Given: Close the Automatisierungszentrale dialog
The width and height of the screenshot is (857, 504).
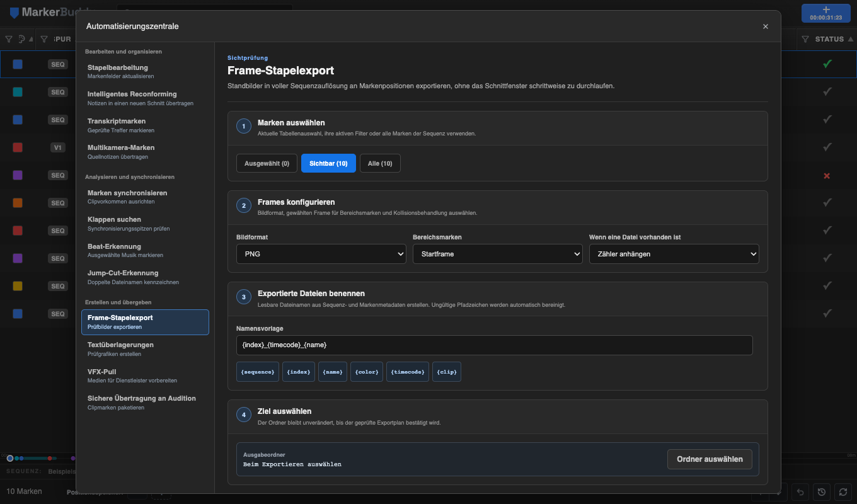Looking at the screenshot, I should pyautogui.click(x=766, y=26).
